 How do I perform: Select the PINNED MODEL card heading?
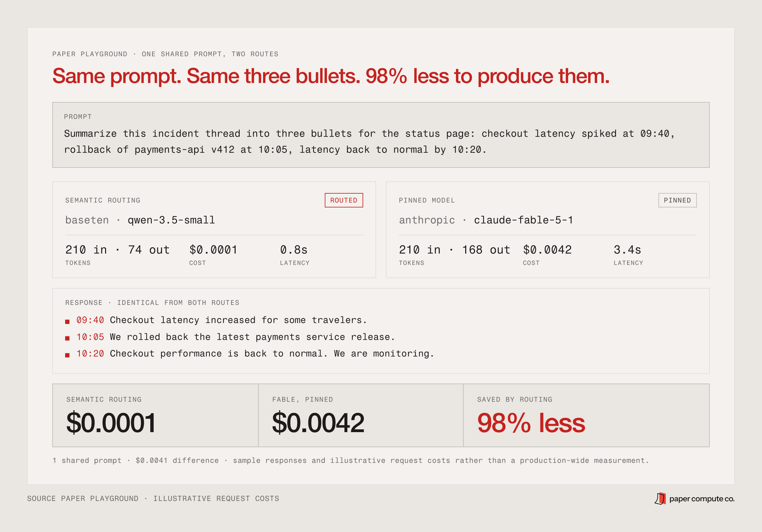tap(427, 200)
